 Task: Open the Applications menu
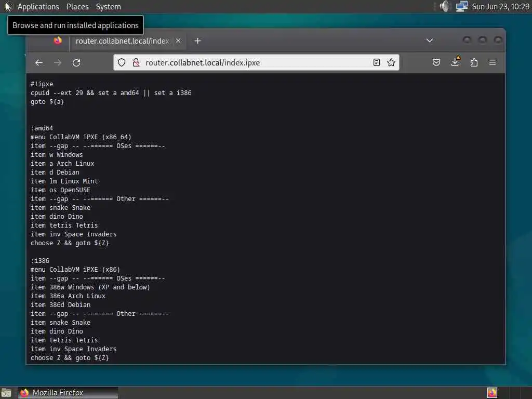38,6
